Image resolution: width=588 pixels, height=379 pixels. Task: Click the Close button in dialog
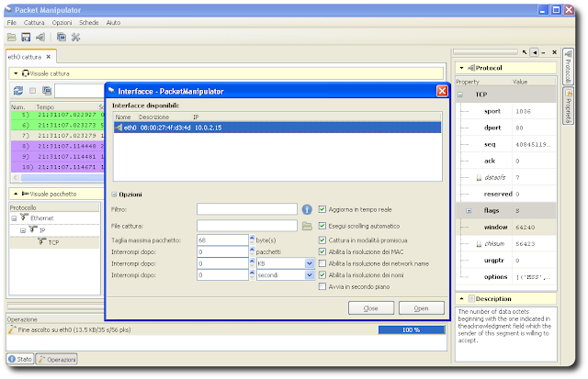pyautogui.click(x=371, y=308)
